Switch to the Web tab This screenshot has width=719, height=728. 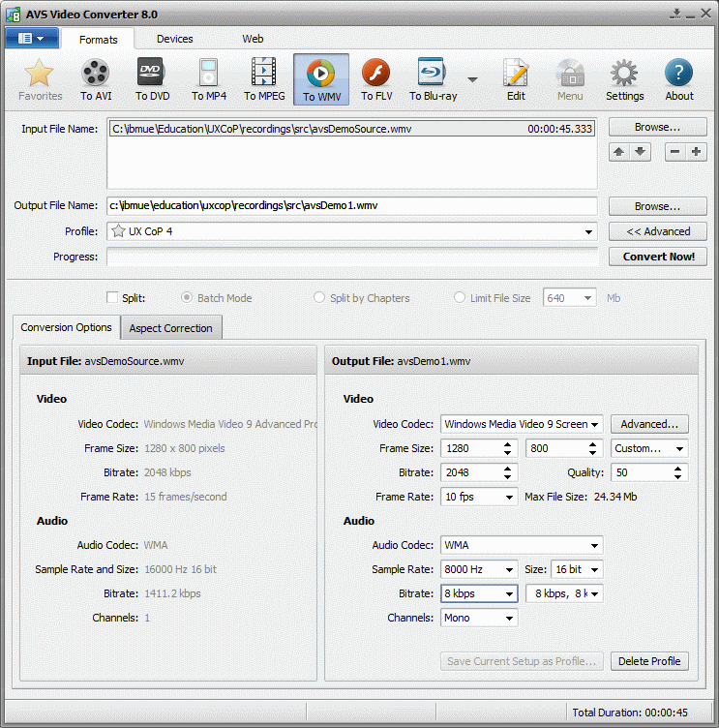pyautogui.click(x=253, y=39)
